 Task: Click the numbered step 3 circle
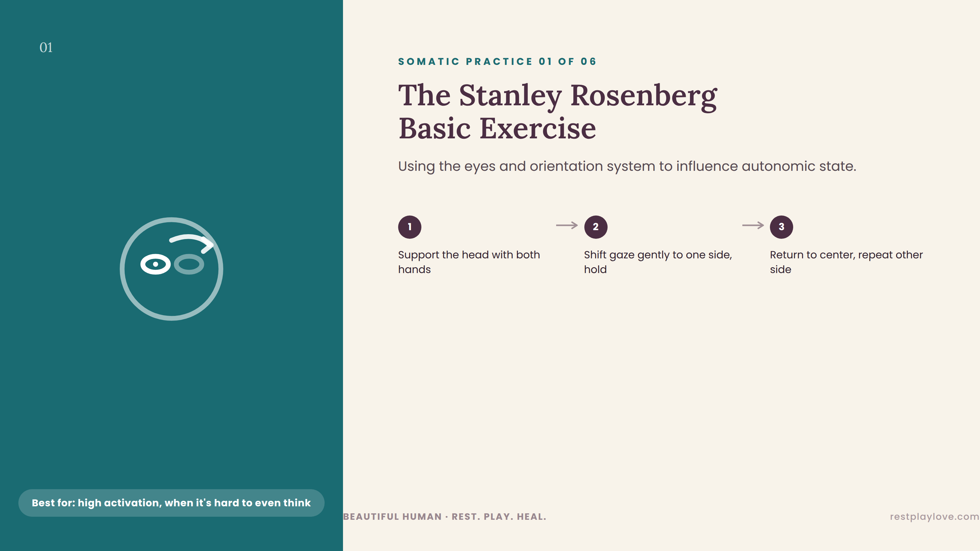tap(782, 227)
